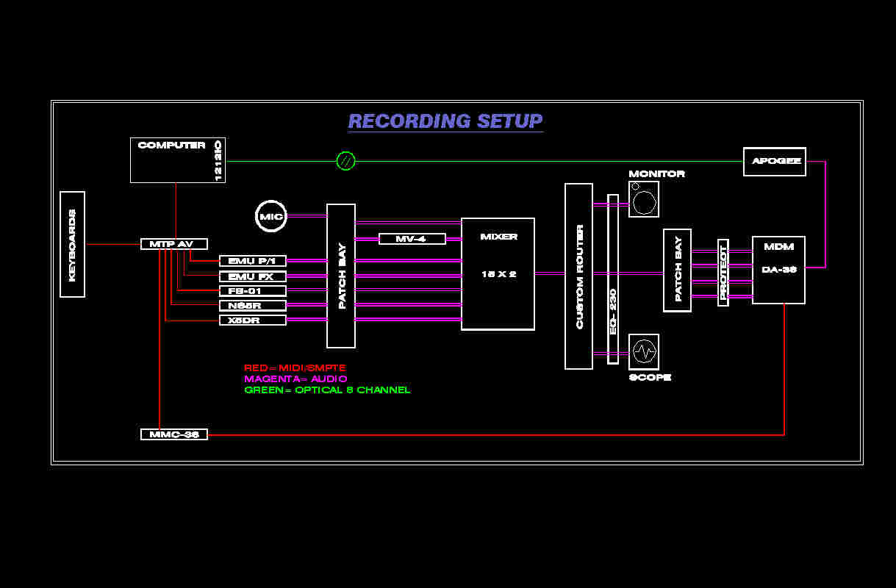This screenshot has width=896, height=588.
Task: Select the MIC circle symbol
Action: coord(271,216)
